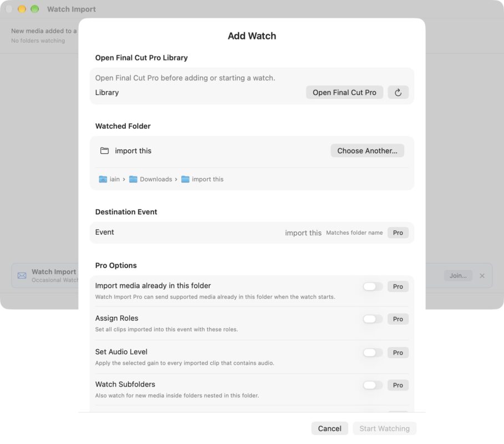Click 'import this' breadcrumb path label

tap(207, 179)
